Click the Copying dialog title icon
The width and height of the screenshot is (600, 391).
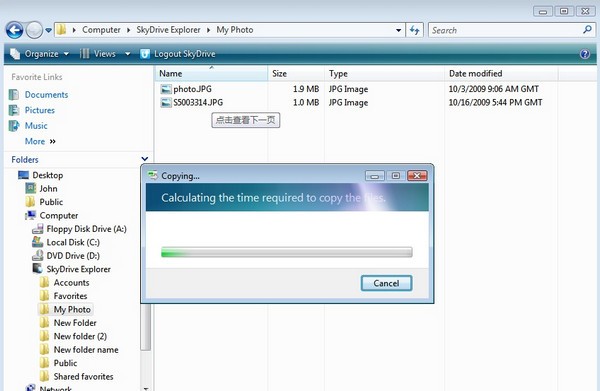153,175
